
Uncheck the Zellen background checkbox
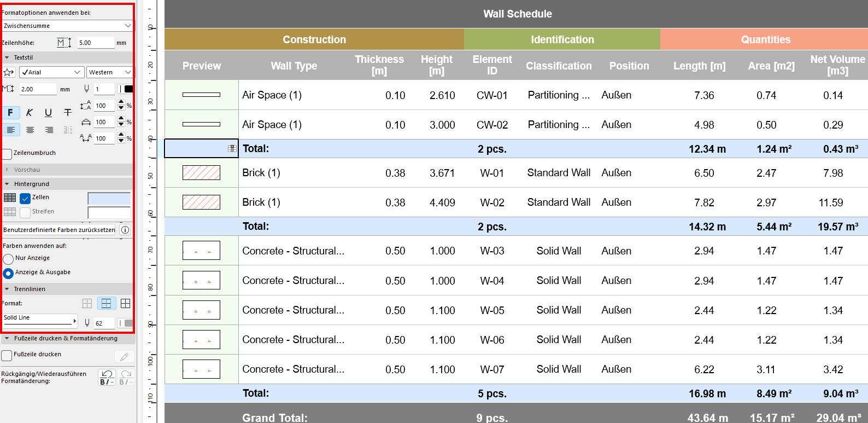(25, 198)
